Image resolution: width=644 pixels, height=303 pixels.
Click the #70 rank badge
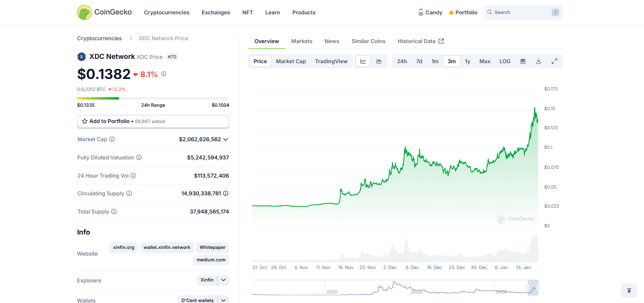tap(172, 57)
